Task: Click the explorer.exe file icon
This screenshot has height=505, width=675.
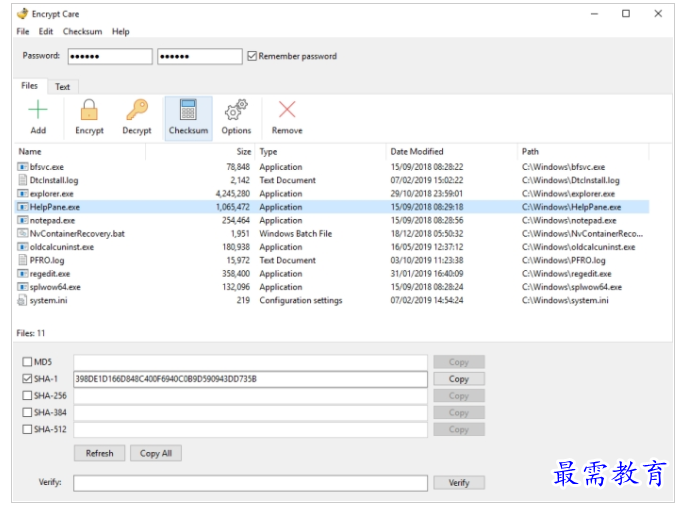Action: coord(22,193)
